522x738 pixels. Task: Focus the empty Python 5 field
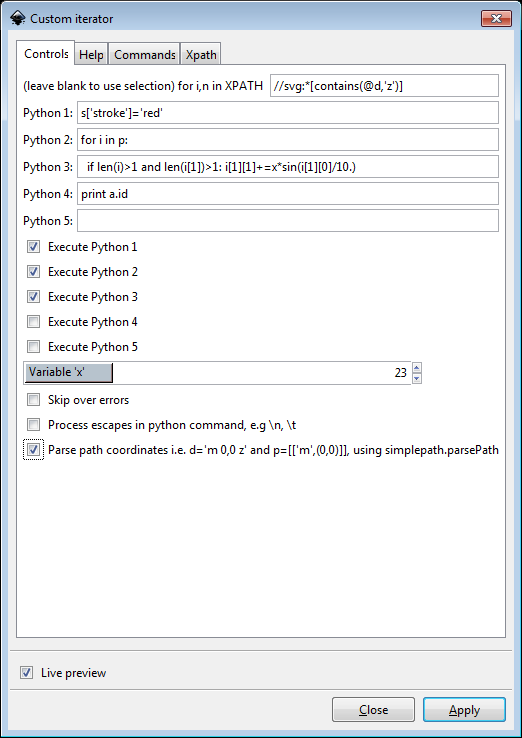pyautogui.click(x=288, y=221)
